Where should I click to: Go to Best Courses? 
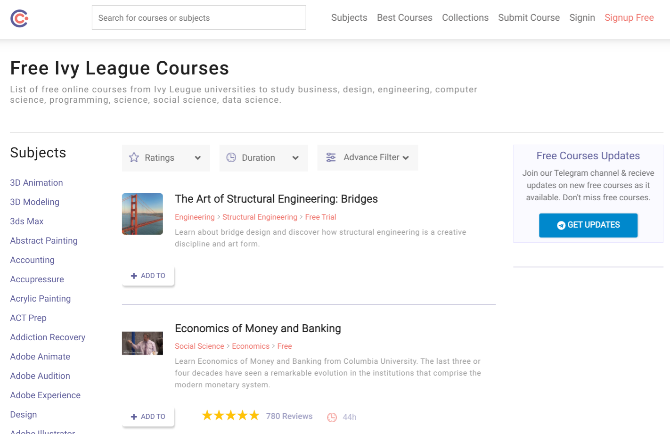pos(404,18)
